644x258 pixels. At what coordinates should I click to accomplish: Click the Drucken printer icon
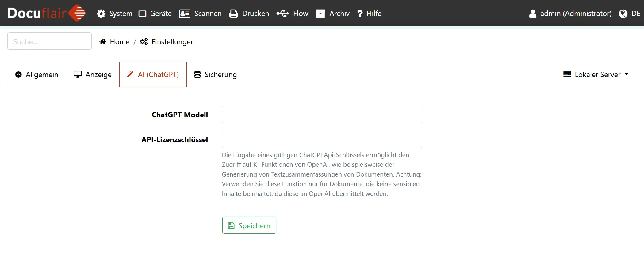234,14
